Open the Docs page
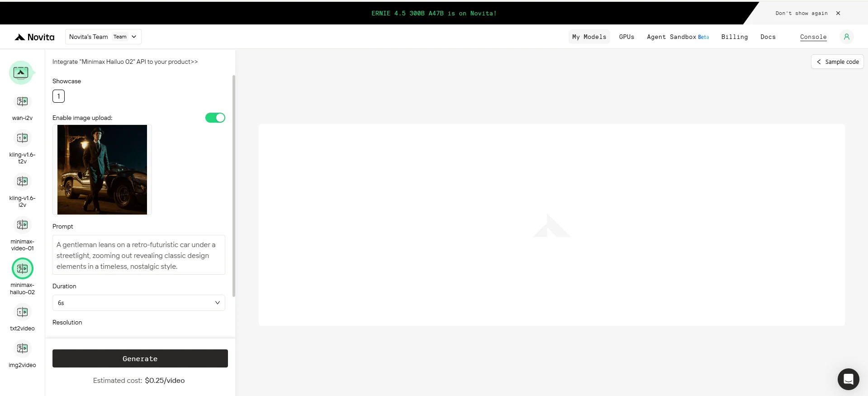This screenshot has height=396, width=868. 768,37
